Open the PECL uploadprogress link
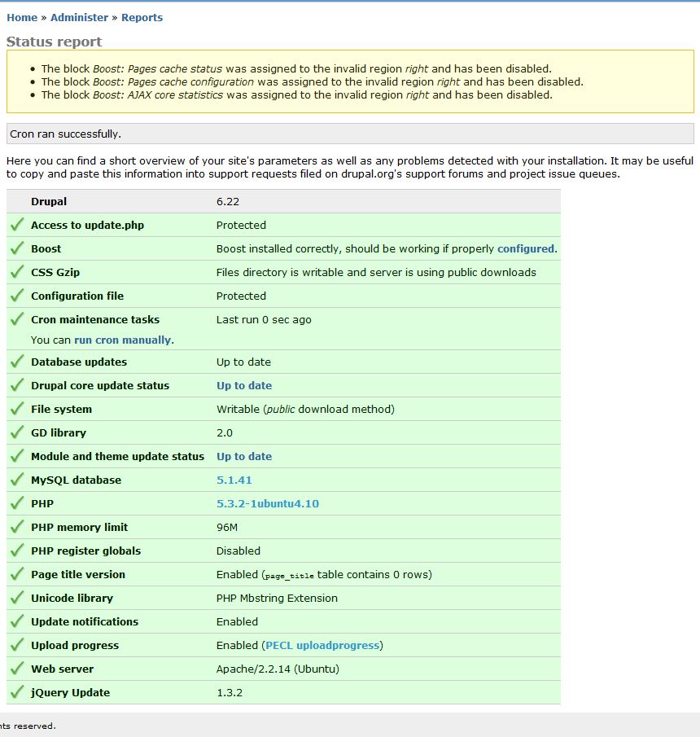700x737 pixels. pos(322,645)
